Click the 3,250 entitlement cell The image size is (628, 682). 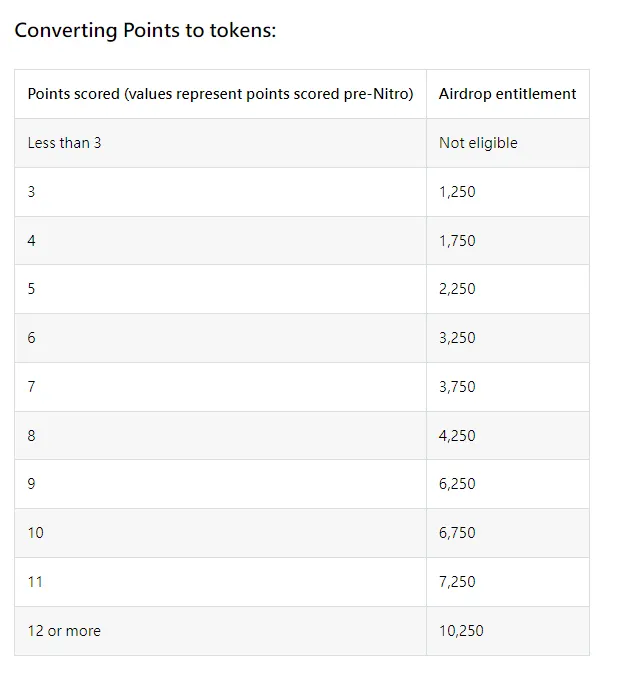[x=457, y=338]
